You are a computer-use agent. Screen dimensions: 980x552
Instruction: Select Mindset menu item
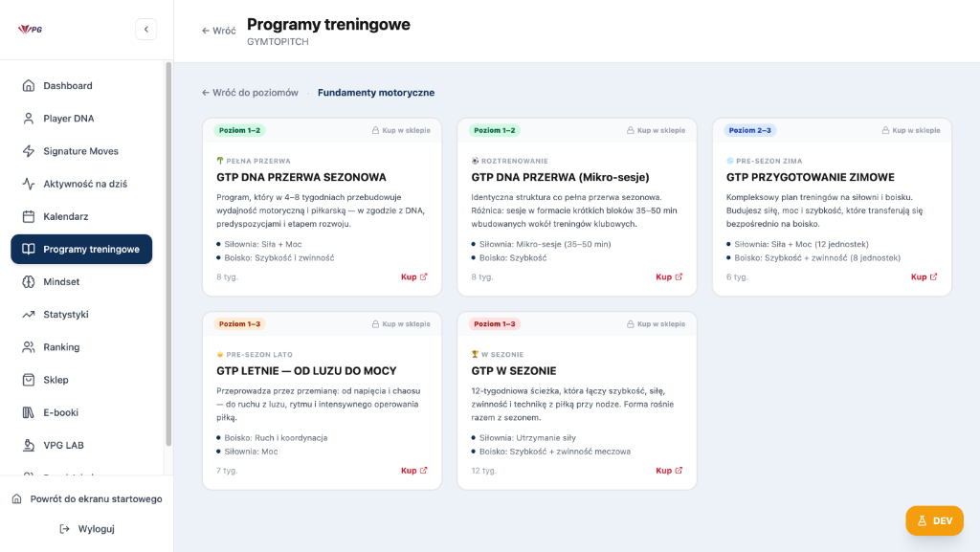tap(81, 281)
